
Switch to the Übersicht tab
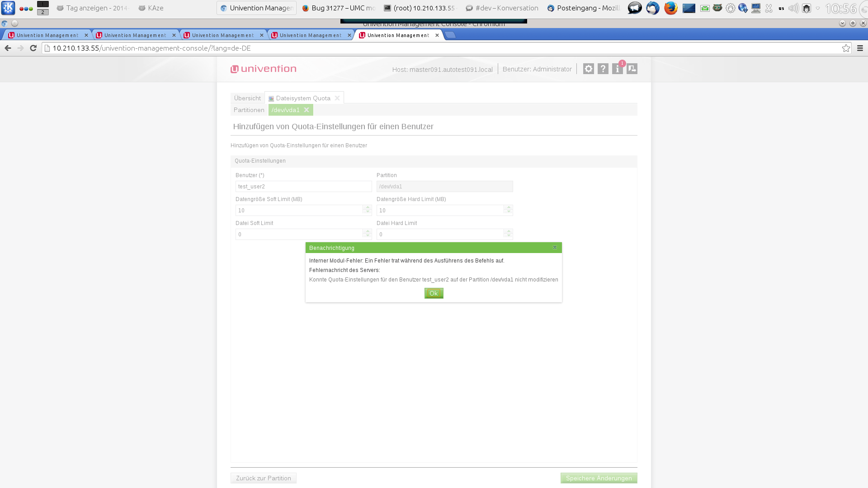click(x=247, y=98)
